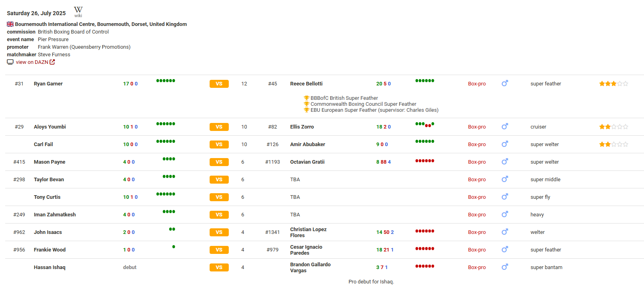The image size is (644, 295).
Task: Open Christian Lopez Flores's profile
Action: click(308, 232)
